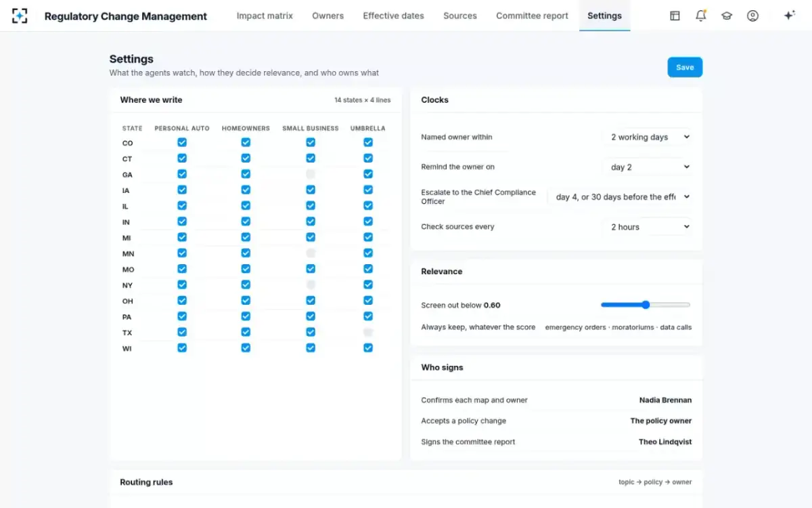Click the Save button

685,67
